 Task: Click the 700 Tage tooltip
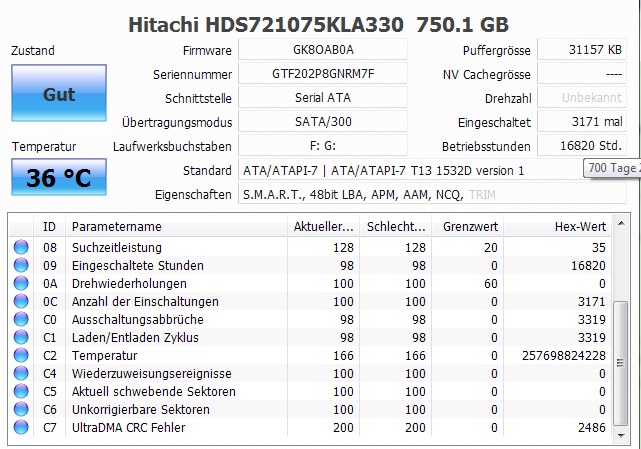612,168
